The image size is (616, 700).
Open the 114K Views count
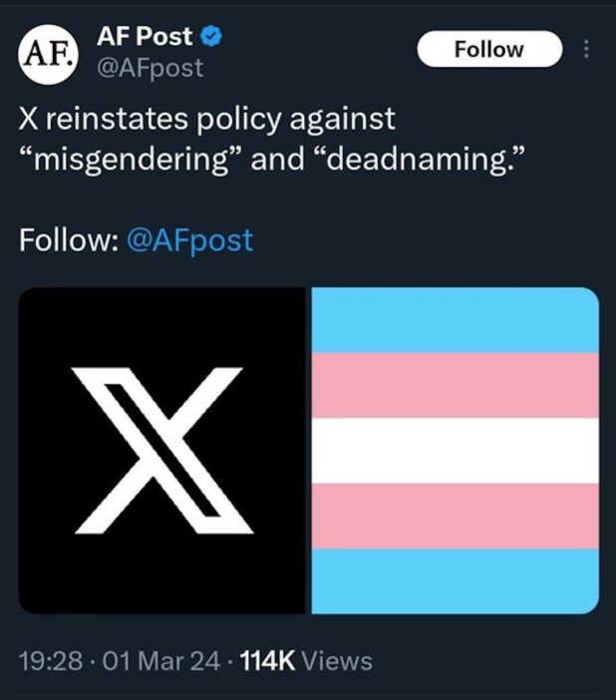point(306,661)
